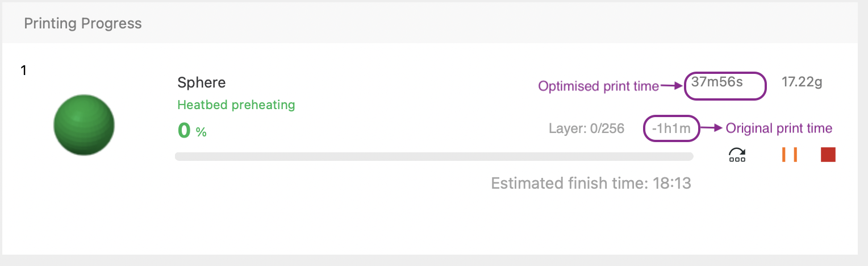
Task: Click the large green zero digit
Action: coord(184,131)
